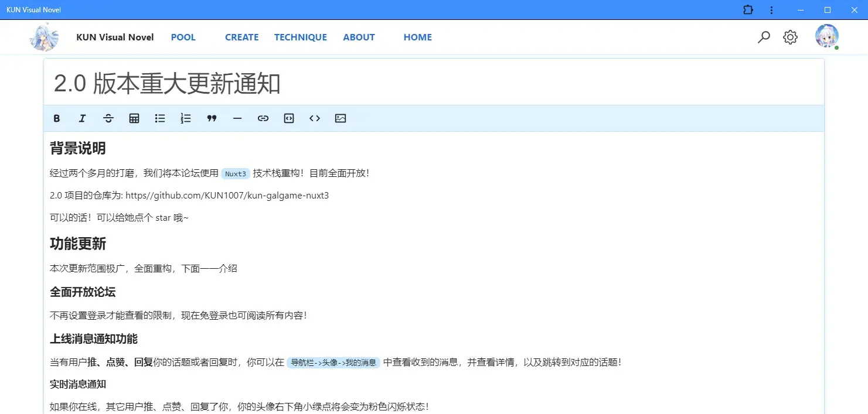
Task: Apply strikethrough formatting
Action: [x=108, y=118]
